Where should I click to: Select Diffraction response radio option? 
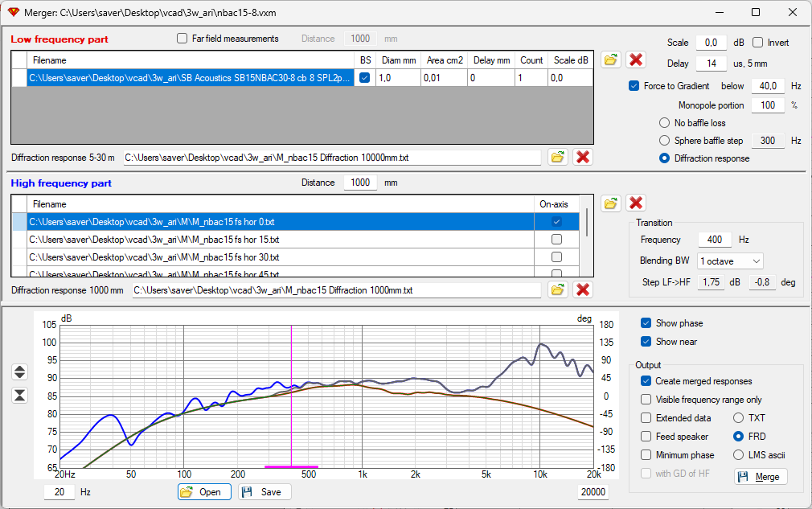coord(664,158)
